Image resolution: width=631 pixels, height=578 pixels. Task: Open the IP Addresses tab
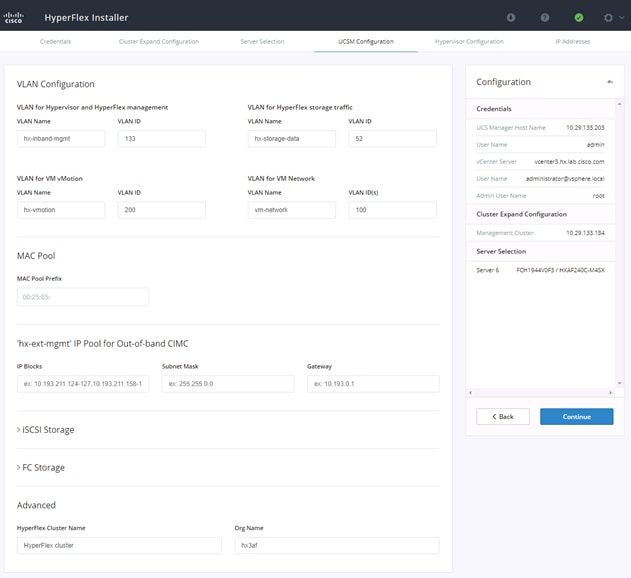point(573,41)
